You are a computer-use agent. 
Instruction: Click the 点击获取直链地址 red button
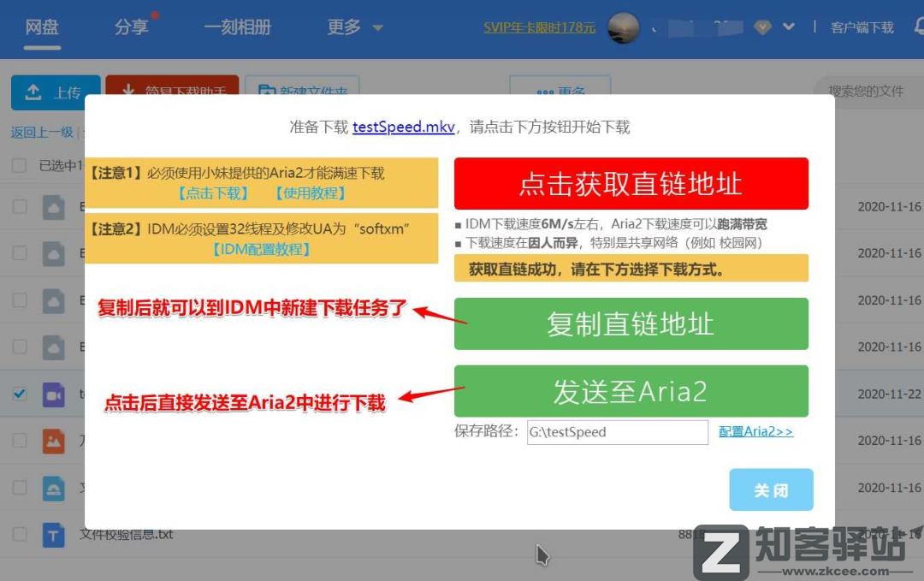[631, 183]
